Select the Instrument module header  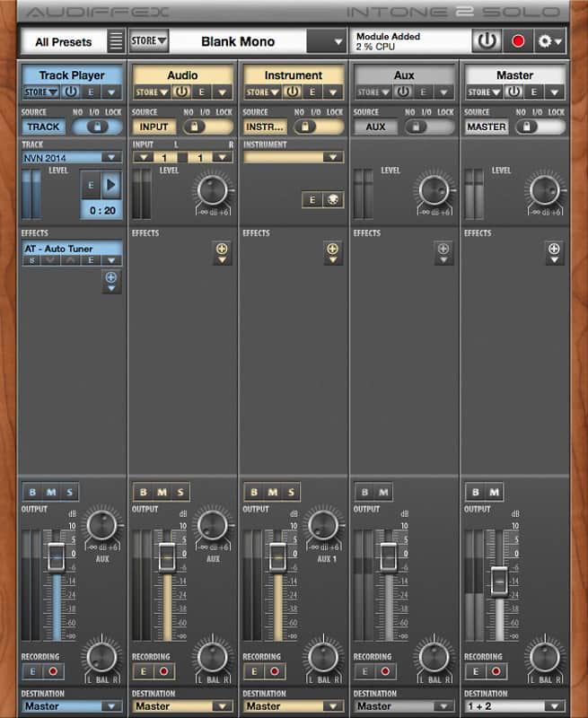click(x=294, y=75)
